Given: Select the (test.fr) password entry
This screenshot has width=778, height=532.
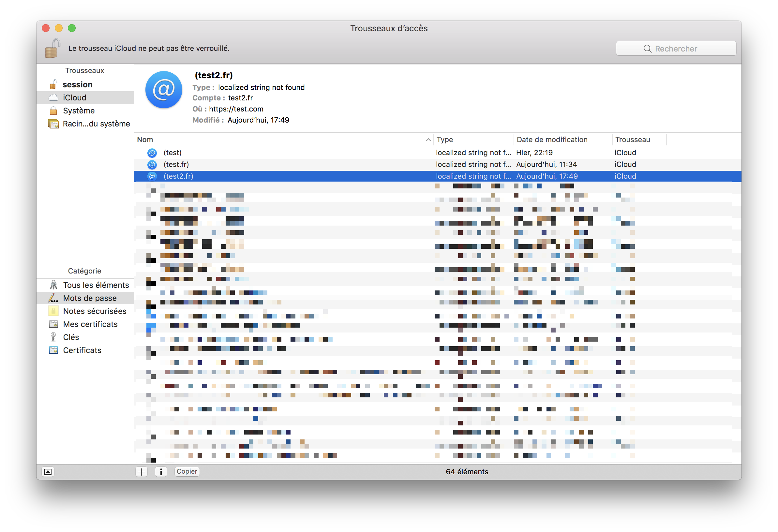Looking at the screenshot, I should 176,165.
